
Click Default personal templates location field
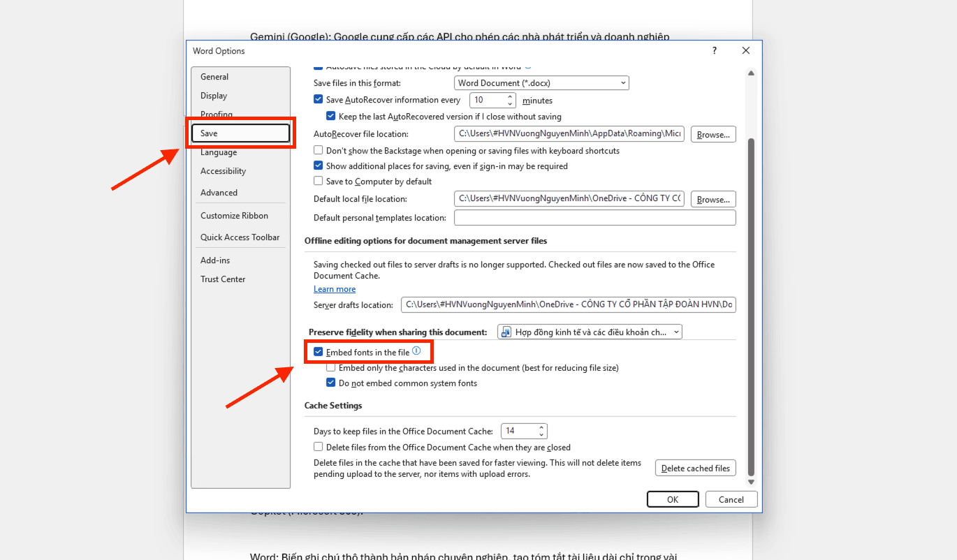click(594, 218)
